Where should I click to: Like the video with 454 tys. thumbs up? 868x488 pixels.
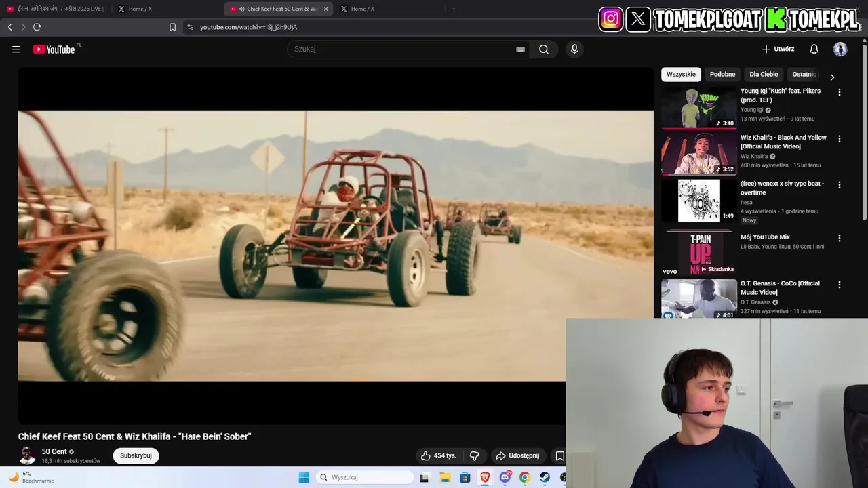(x=439, y=455)
